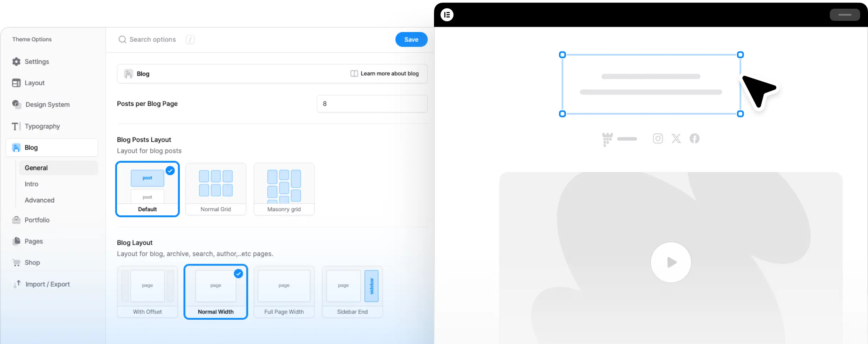This screenshot has height=344, width=868.
Task: Click the Elementor logo icon
Action: (447, 15)
